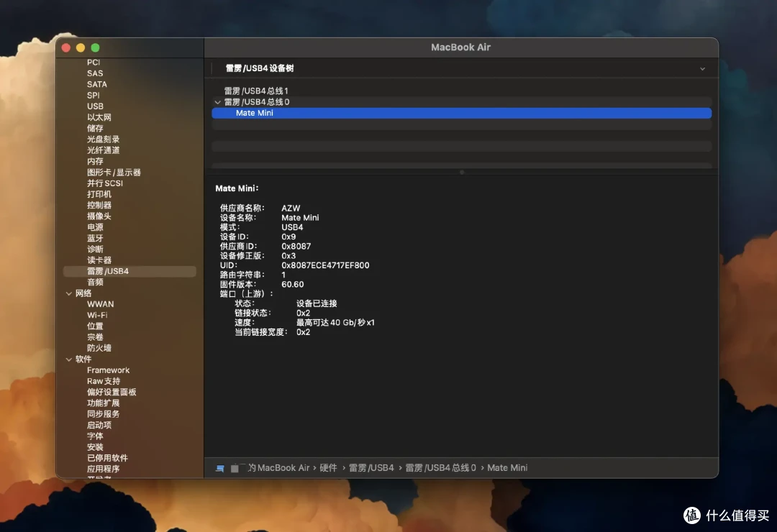Toggle the sort chevron in the device tree header
Image resolution: width=777 pixels, height=532 pixels.
(702, 69)
